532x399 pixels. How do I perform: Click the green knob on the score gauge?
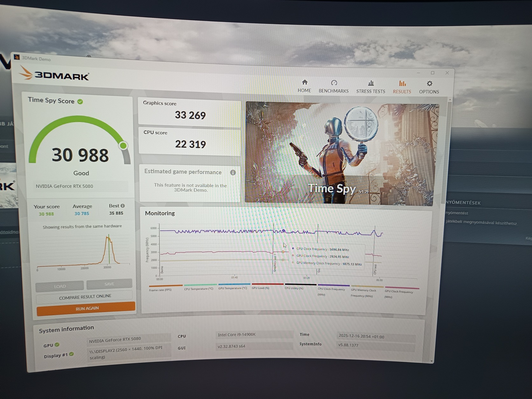123,146
